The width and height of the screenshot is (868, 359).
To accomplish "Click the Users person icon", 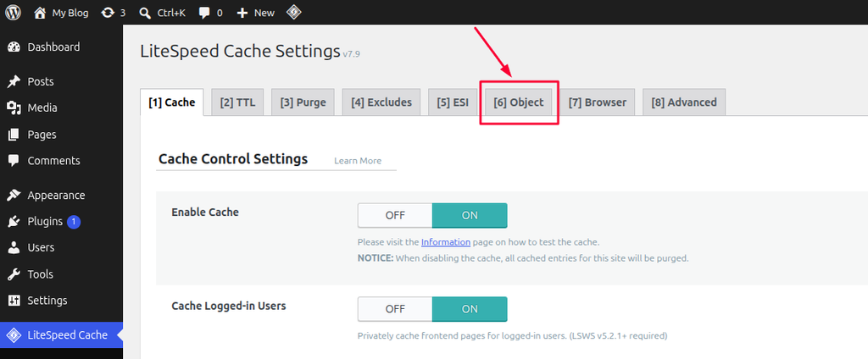I will tap(14, 248).
